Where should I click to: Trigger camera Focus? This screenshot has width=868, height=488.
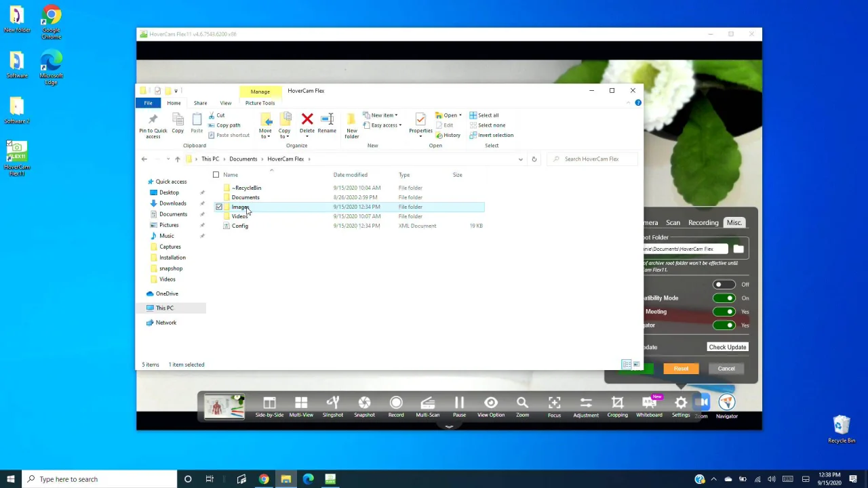(x=554, y=407)
